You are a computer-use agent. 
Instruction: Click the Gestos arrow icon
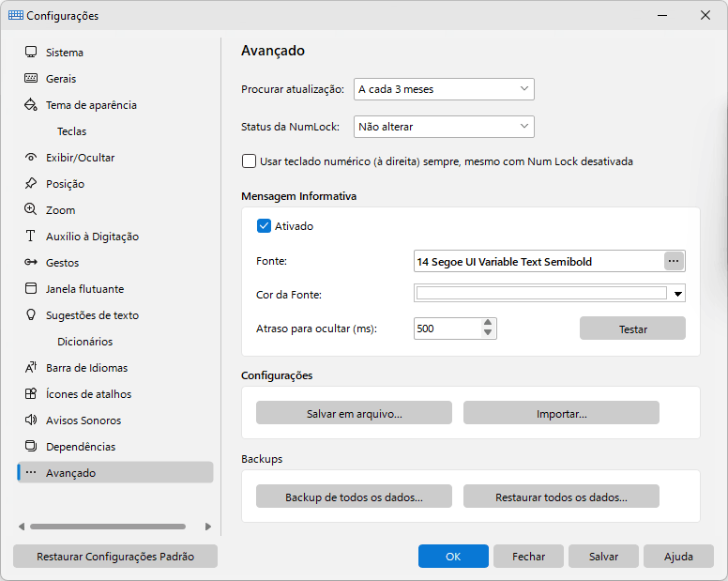pos(31,263)
